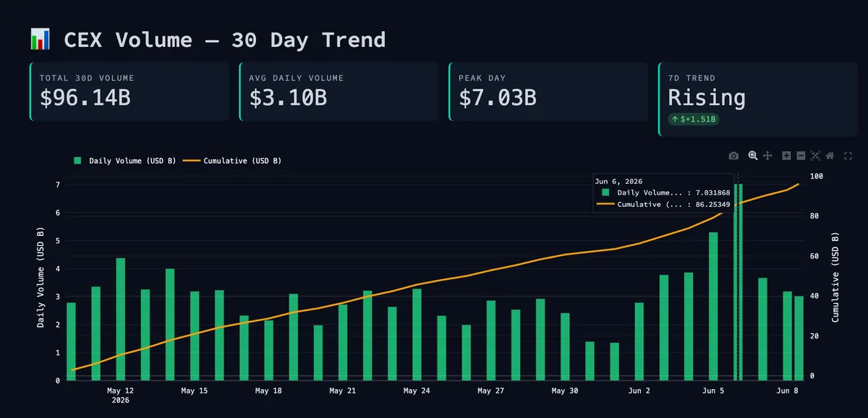This screenshot has width=868, height=418.
Task: Click the Peak Day $7.03B card
Action: [x=548, y=92]
